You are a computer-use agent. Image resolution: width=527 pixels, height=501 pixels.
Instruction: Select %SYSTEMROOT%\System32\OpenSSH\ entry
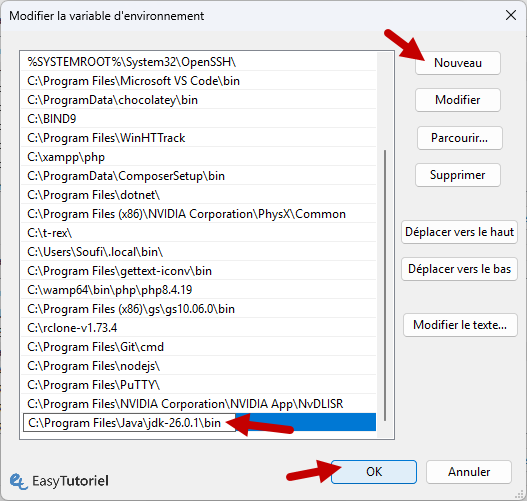coord(199,62)
